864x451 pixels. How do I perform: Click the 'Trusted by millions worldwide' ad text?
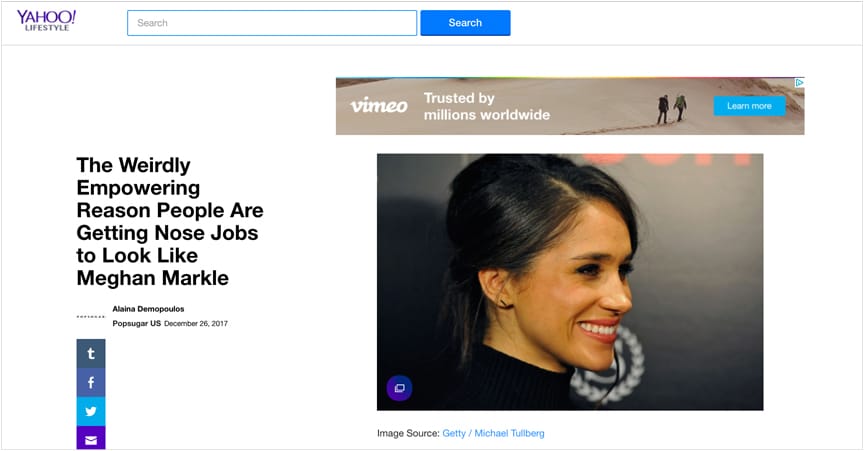(x=487, y=106)
